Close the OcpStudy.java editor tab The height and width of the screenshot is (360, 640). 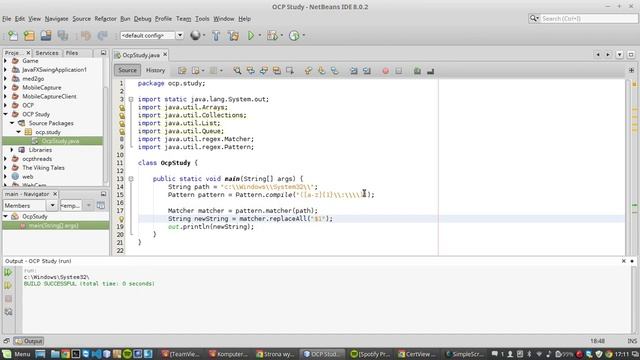[165, 54]
